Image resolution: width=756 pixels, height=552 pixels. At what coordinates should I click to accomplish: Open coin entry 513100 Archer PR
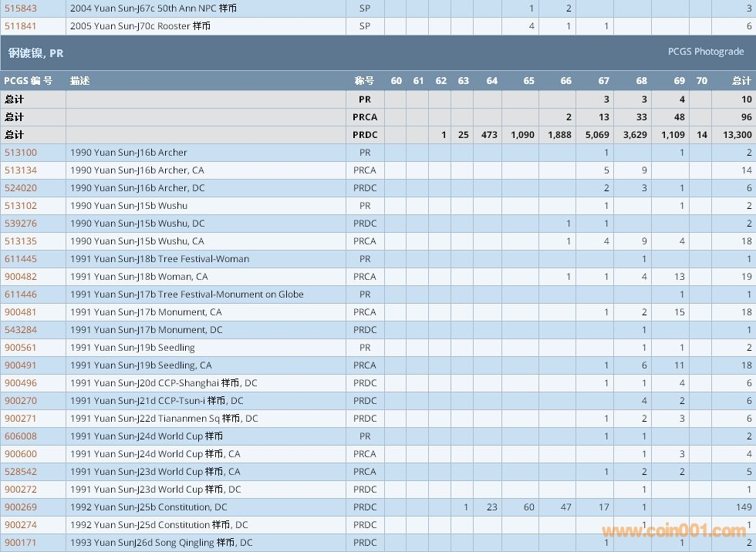pyautogui.click(x=21, y=153)
